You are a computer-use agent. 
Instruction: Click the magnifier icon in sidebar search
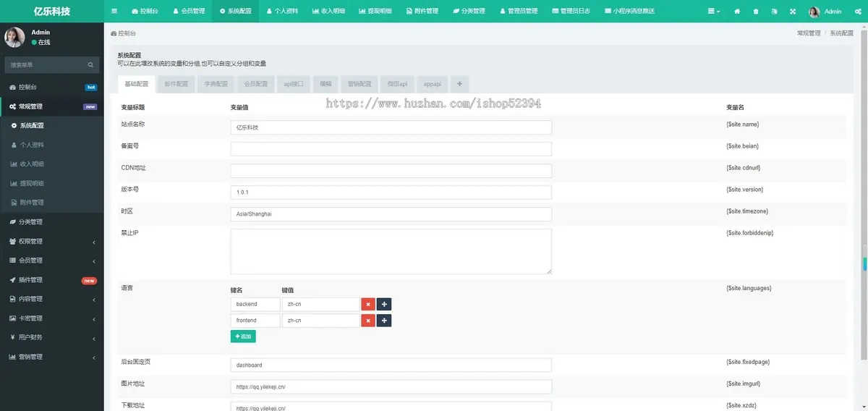91,65
